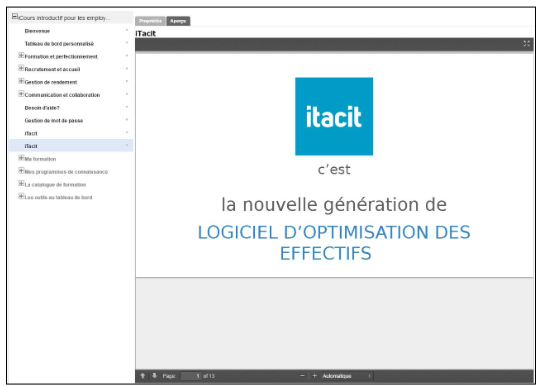The image size is (539, 386).
Task: Click the LOGICIEL D'OPTIMISATION DES EFFECTIFS heading
Action: point(334,243)
